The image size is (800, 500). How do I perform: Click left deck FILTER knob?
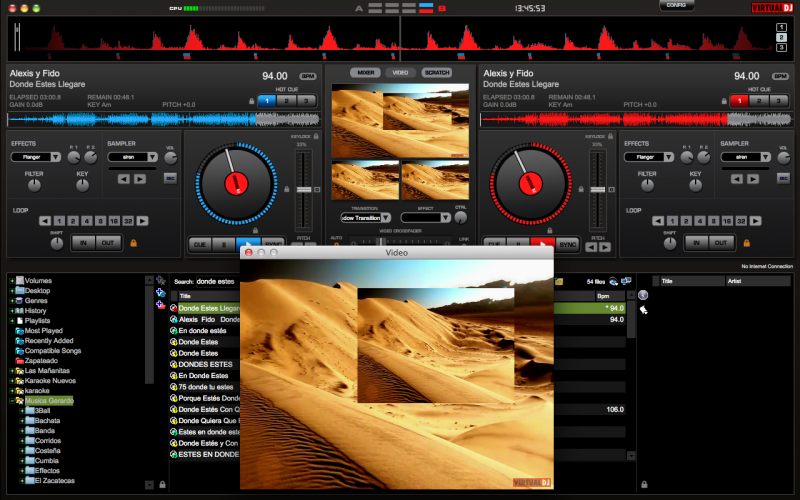pyautogui.click(x=34, y=186)
